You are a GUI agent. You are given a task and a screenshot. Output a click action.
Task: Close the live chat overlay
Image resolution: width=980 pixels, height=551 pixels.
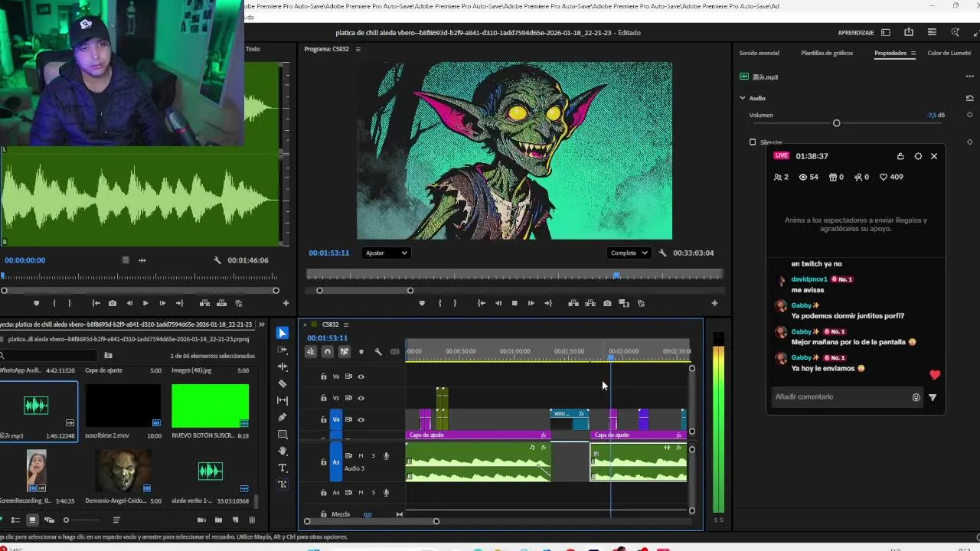pyautogui.click(x=934, y=156)
